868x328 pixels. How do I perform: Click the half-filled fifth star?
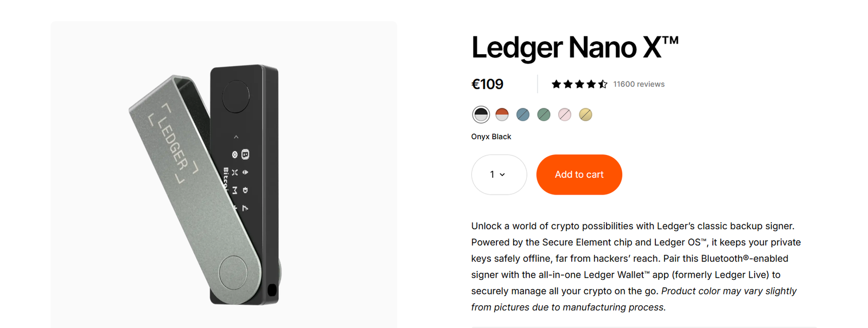point(604,84)
